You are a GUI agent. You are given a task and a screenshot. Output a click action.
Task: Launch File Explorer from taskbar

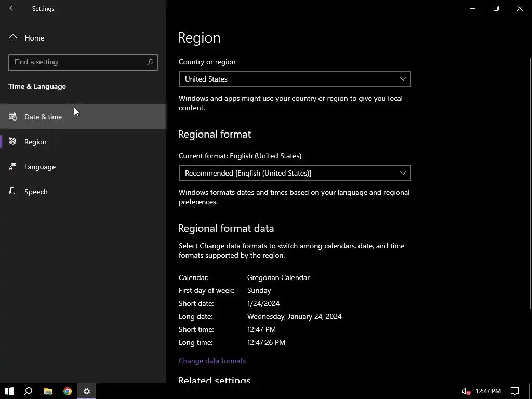coord(48,391)
